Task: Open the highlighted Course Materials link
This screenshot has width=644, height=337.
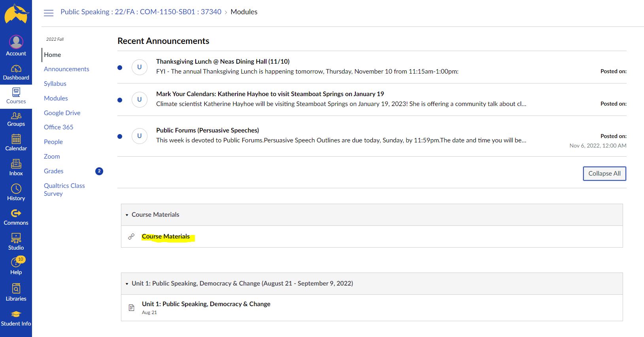Action: (166, 237)
